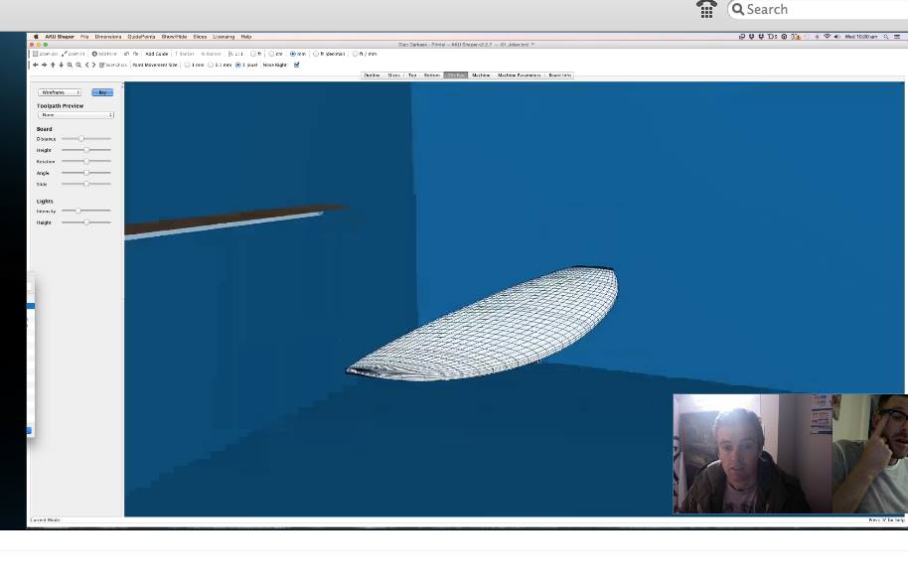Click the blue button beside Wireframe dropdown
This screenshot has width=908, height=588.
(102, 92)
